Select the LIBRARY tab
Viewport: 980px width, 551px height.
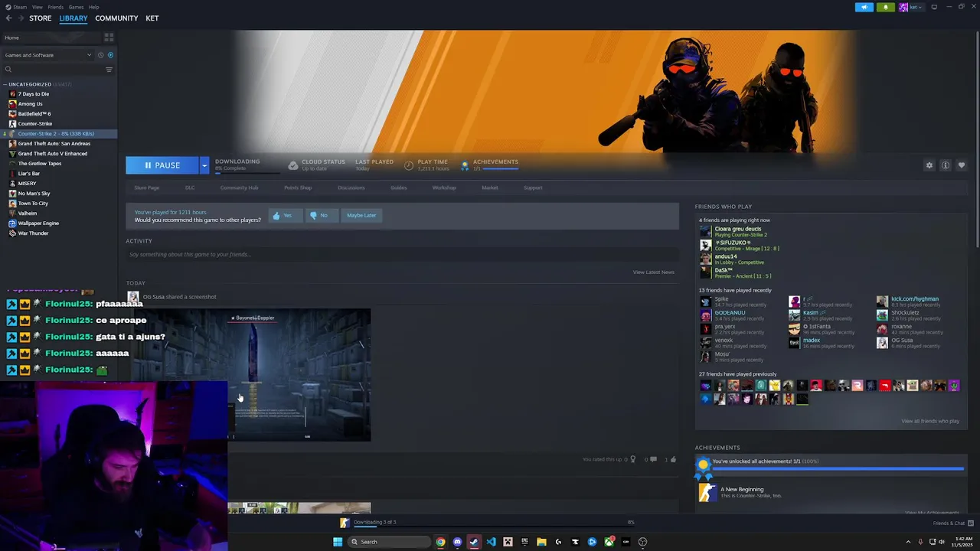pyautogui.click(x=73, y=18)
